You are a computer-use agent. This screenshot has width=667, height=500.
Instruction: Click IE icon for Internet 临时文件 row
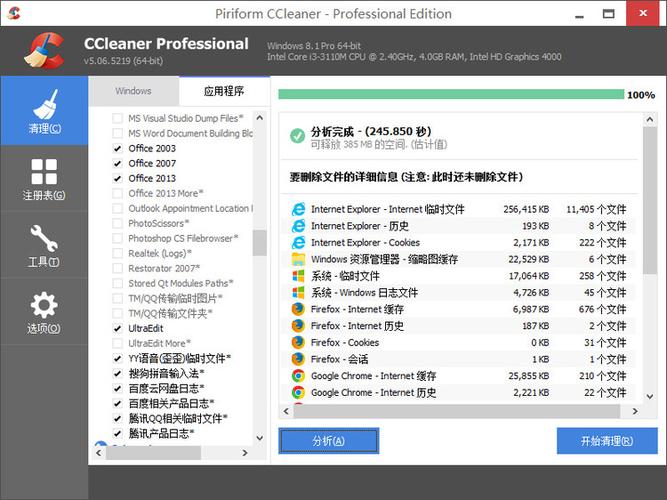(298, 209)
